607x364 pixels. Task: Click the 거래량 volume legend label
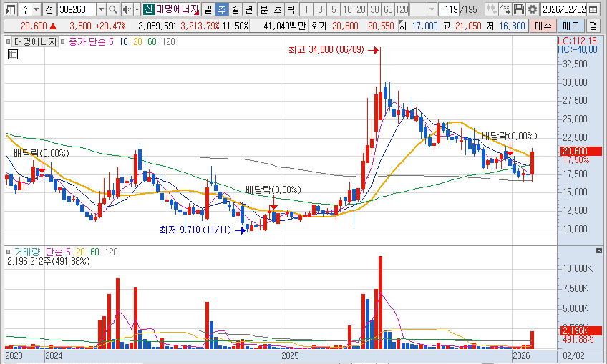click(x=26, y=252)
